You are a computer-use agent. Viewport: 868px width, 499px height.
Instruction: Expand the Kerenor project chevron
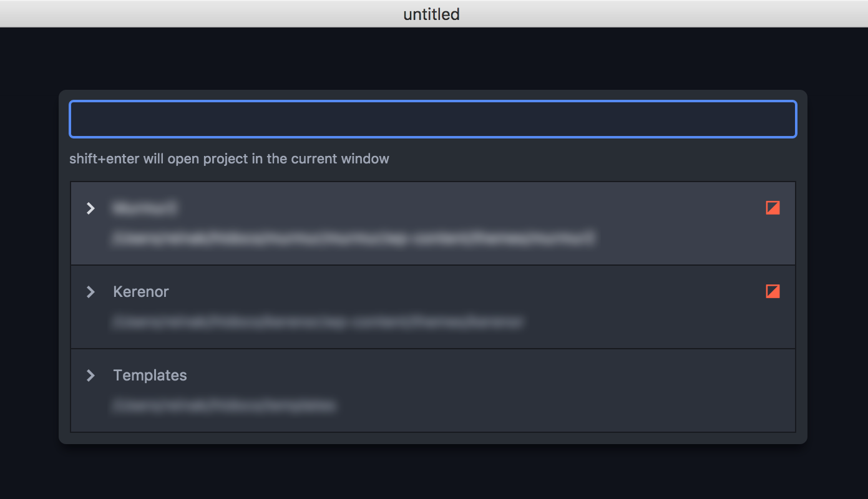click(x=91, y=291)
